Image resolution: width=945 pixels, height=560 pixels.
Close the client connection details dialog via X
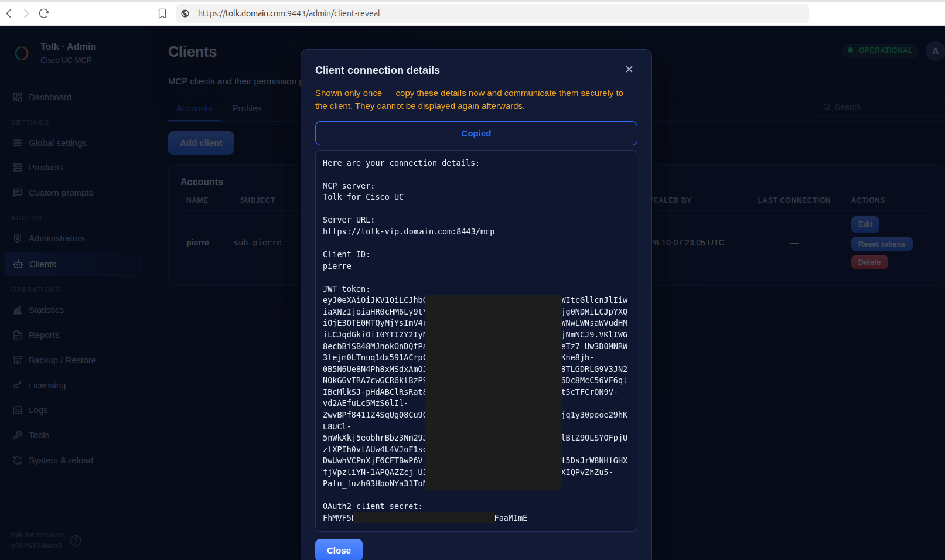pos(629,69)
